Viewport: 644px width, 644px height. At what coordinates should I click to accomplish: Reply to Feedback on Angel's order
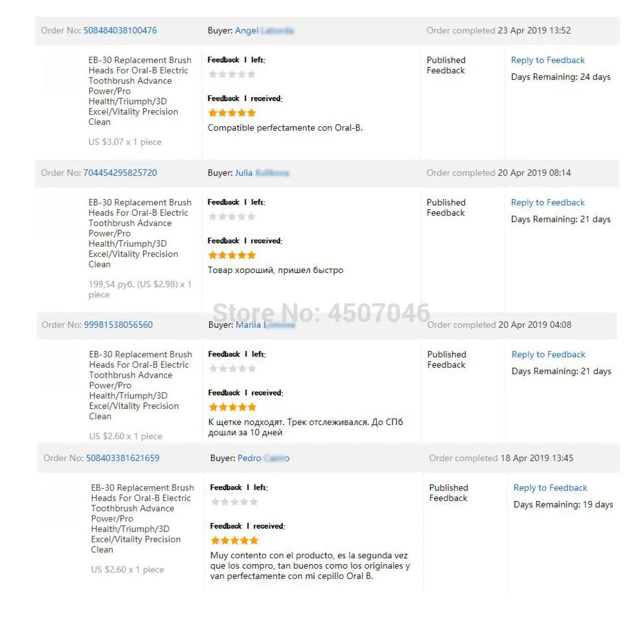548,60
